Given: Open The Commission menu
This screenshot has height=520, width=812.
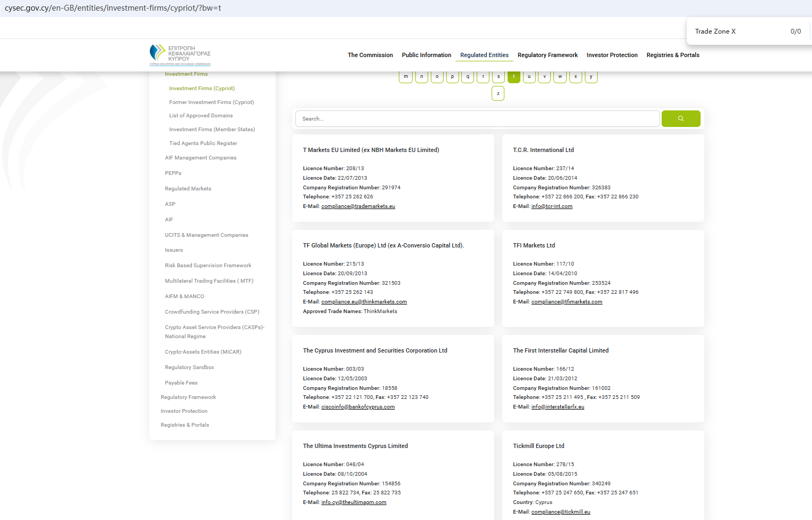Looking at the screenshot, I should click(370, 55).
